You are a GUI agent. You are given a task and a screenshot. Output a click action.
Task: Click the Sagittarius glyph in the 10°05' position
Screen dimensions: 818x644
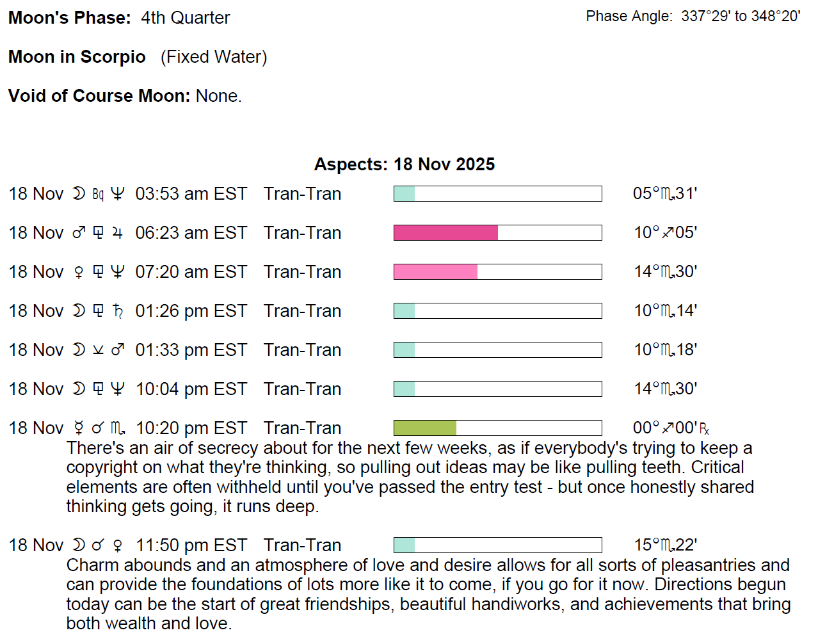pyautogui.click(x=668, y=233)
